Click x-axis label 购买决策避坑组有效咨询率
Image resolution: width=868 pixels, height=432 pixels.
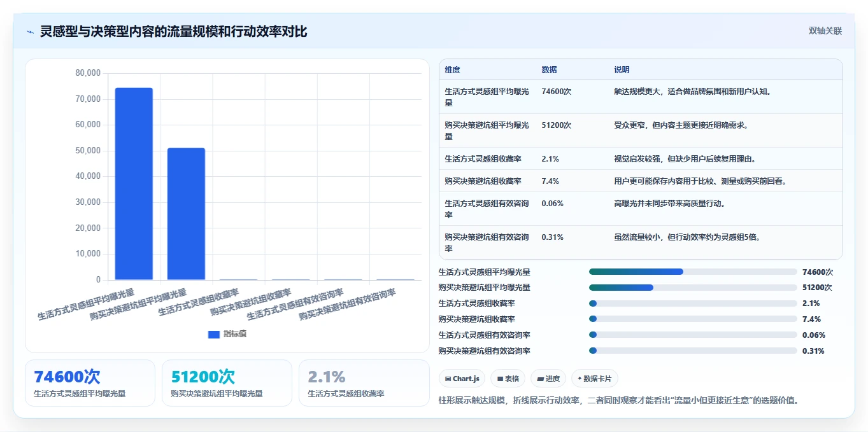tap(348, 304)
